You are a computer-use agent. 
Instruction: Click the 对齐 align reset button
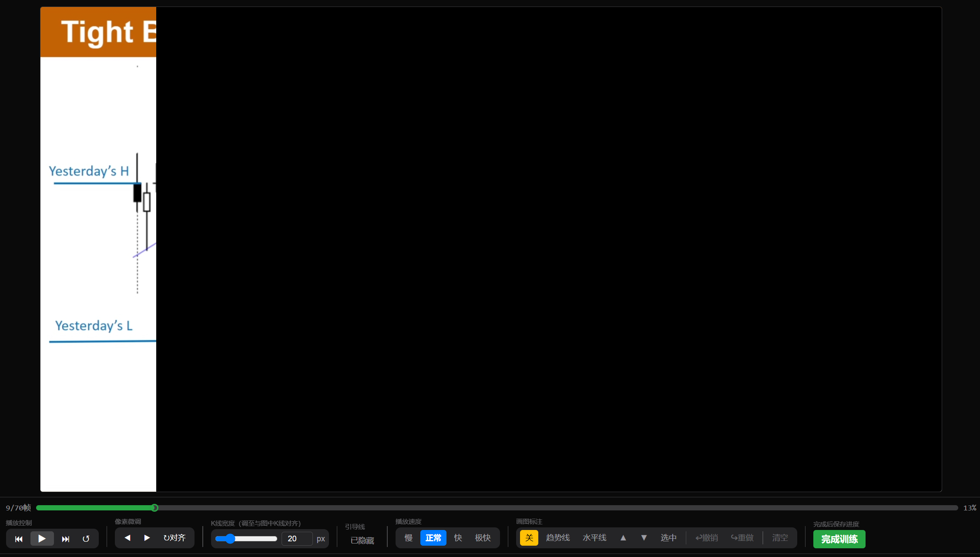click(x=175, y=538)
